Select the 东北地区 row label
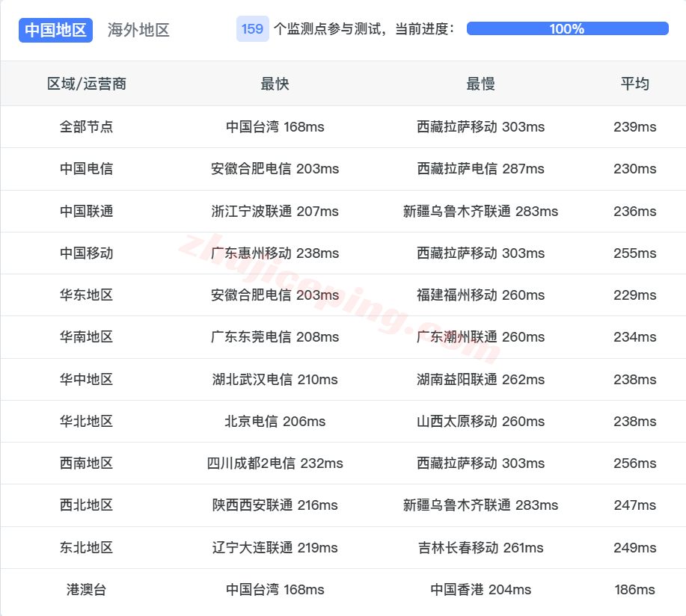The image size is (686, 616). coord(87,547)
